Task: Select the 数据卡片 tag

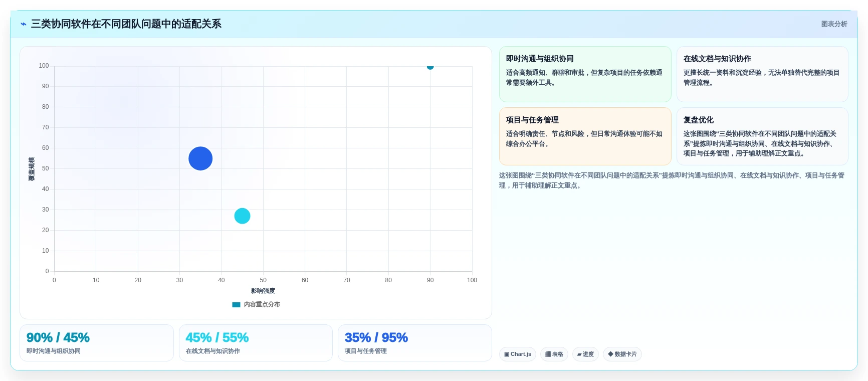Action: [x=622, y=354]
